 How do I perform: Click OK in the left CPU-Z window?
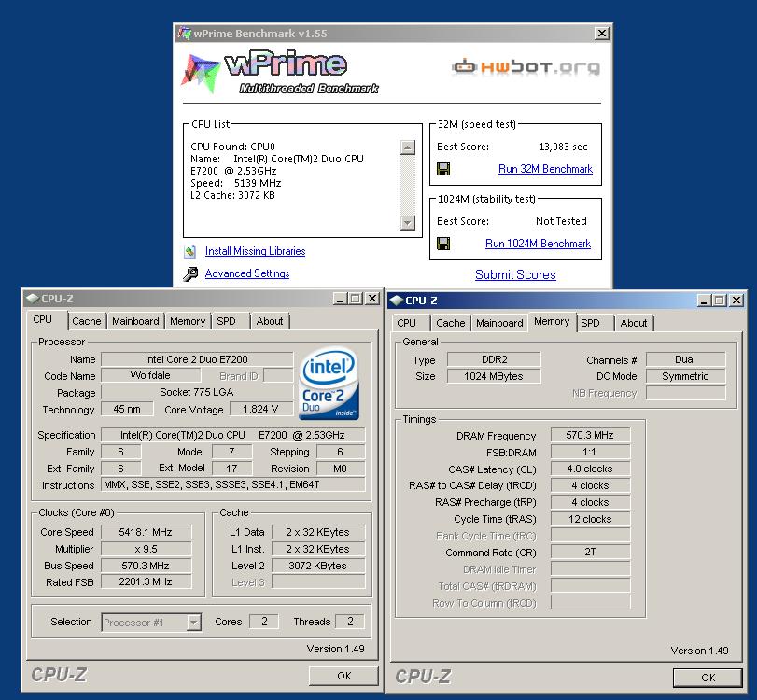pyautogui.click(x=343, y=676)
